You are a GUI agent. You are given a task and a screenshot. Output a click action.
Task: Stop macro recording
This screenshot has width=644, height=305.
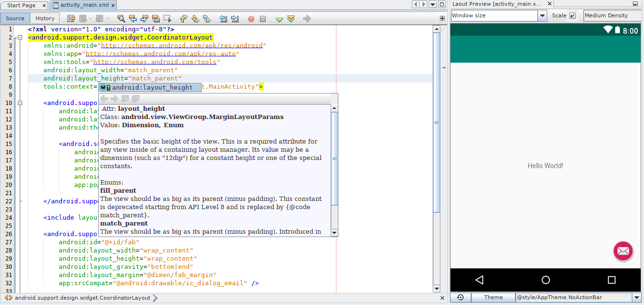(263, 19)
